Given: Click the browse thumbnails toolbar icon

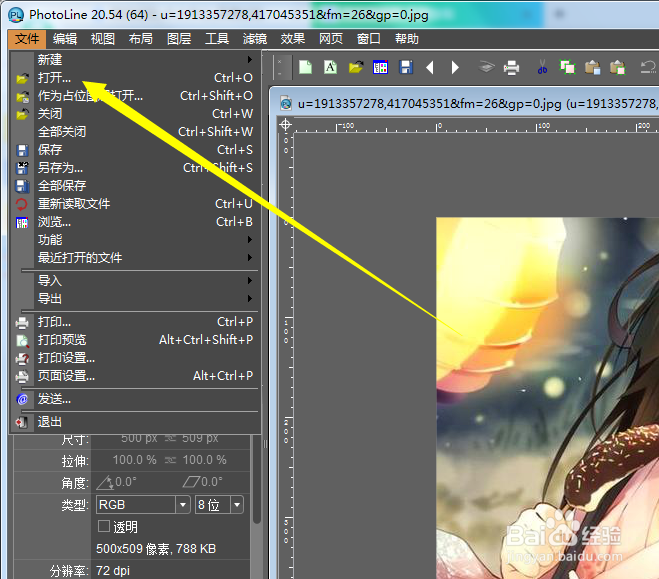Looking at the screenshot, I should click(380, 67).
